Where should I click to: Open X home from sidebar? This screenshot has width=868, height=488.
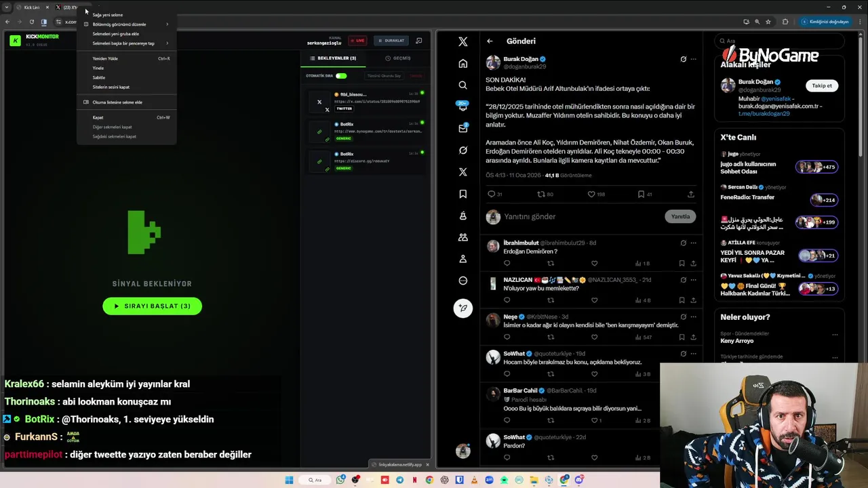point(462,64)
